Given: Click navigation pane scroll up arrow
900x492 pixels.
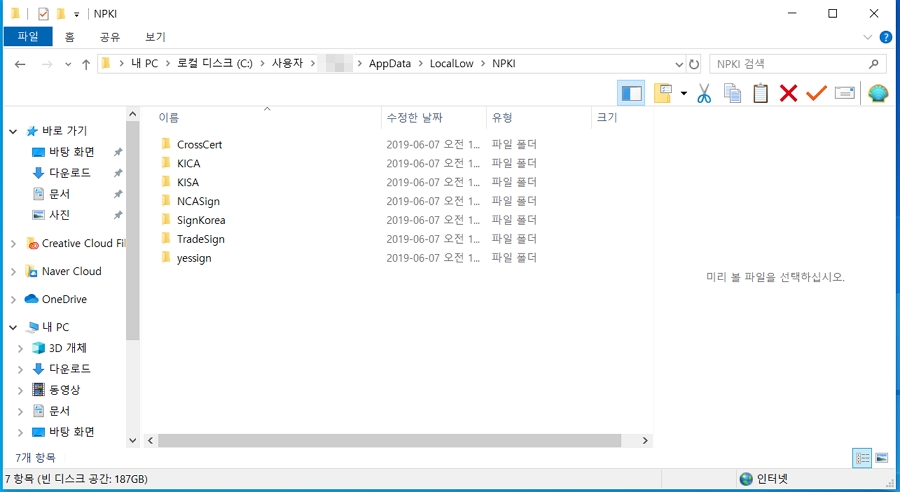Looking at the screenshot, I should tap(133, 114).
